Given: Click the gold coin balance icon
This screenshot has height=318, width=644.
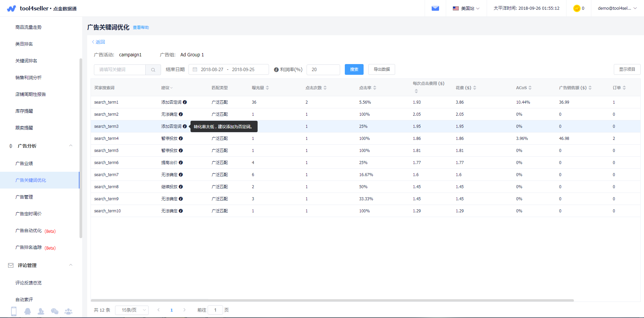Looking at the screenshot, I should (x=577, y=8).
